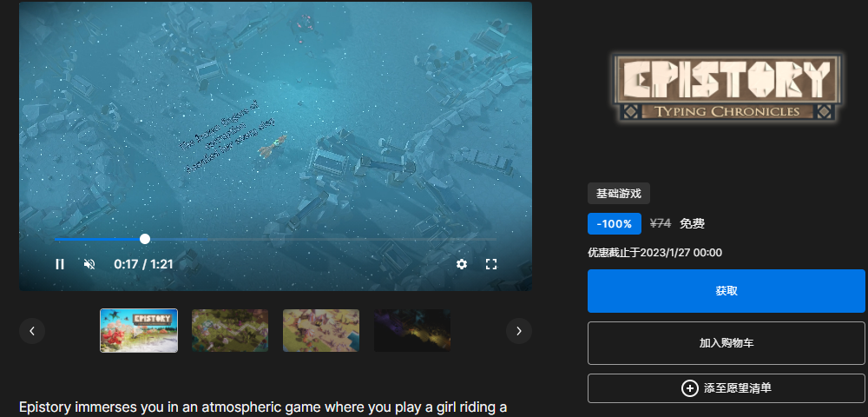
Task: Go to previous media thumbnails
Action: (32, 331)
